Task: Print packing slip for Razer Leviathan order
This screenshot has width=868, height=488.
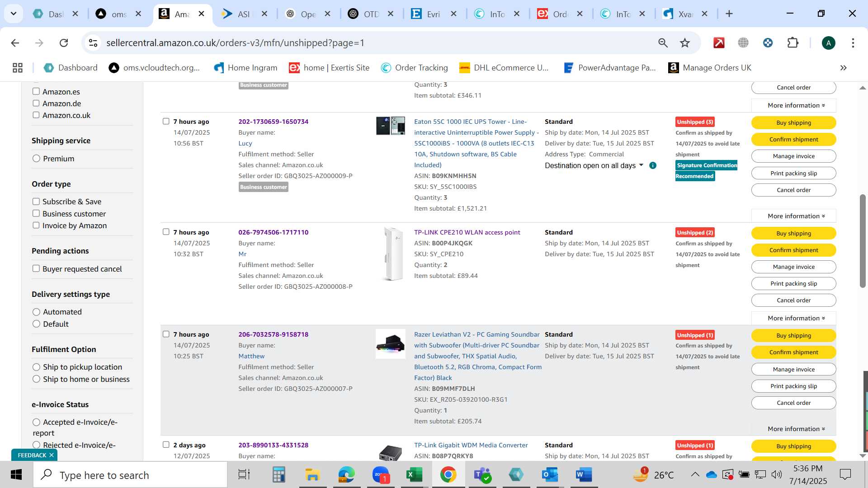Action: tap(794, 386)
